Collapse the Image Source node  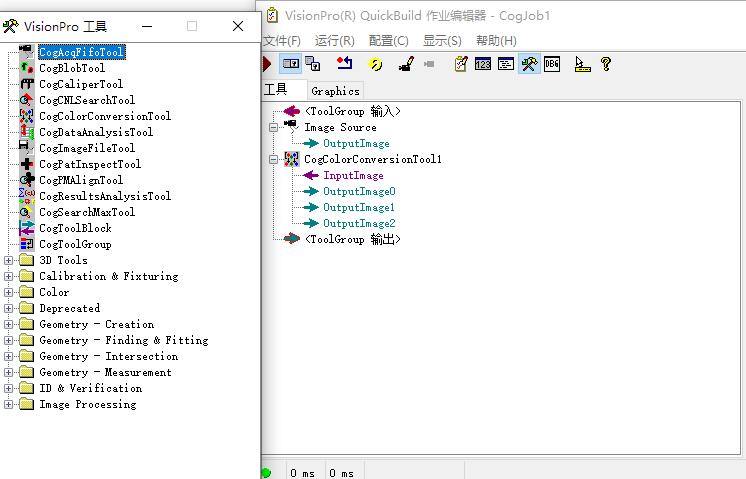(x=274, y=127)
